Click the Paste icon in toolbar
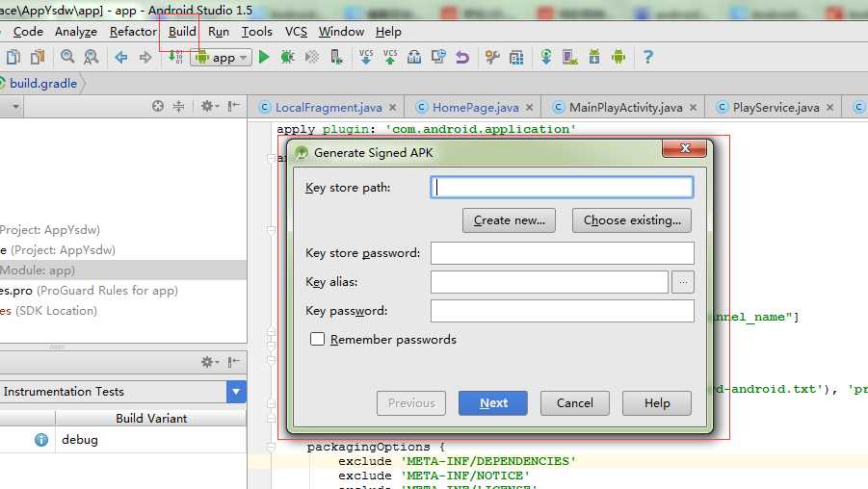Screen dimensions: 868x489 [x=38, y=57]
